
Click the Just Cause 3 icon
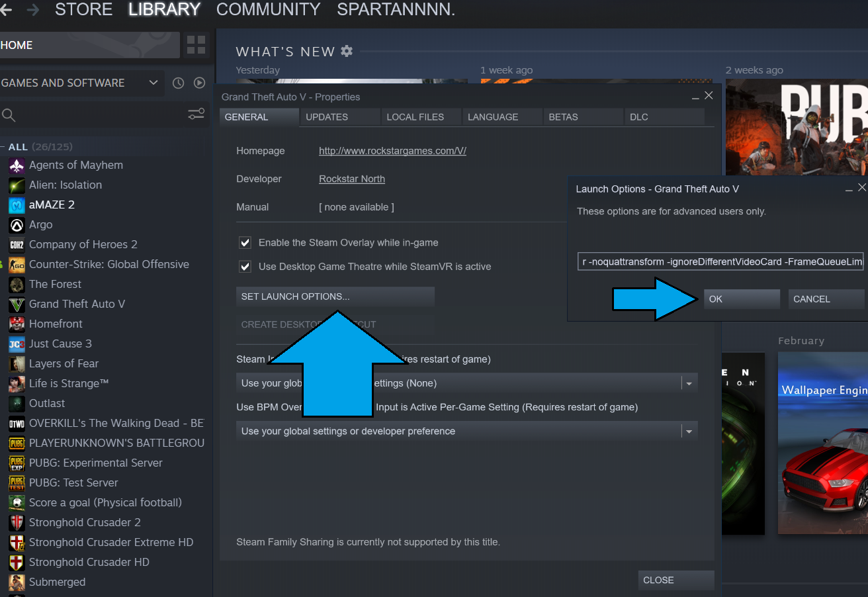pyautogui.click(x=17, y=344)
